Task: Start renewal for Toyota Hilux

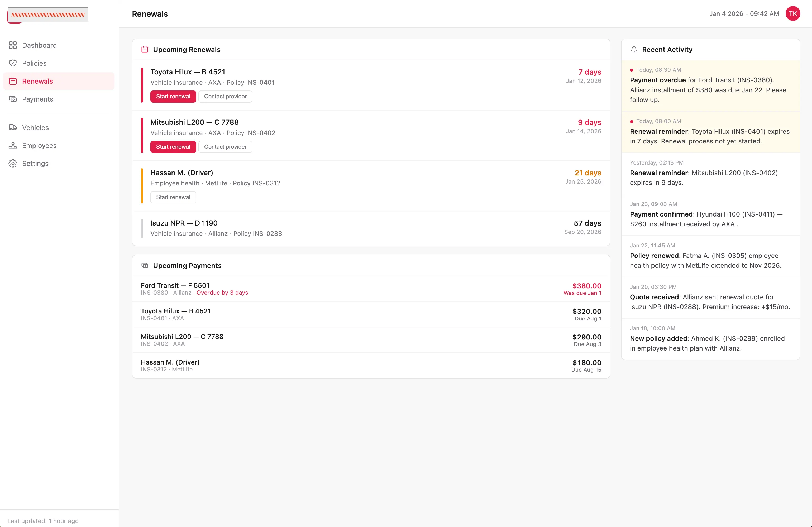Action: click(173, 97)
